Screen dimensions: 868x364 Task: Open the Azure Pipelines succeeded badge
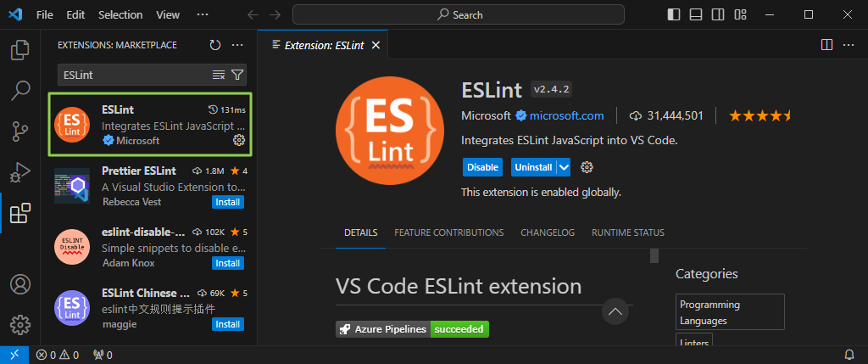coord(413,329)
